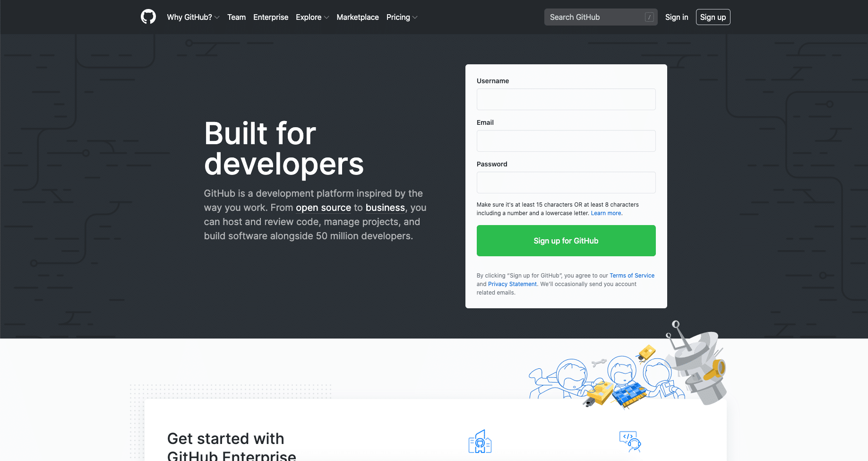Screen dimensions: 868x461
Task: Click "Learn more" about password requirements
Action: [605, 213]
